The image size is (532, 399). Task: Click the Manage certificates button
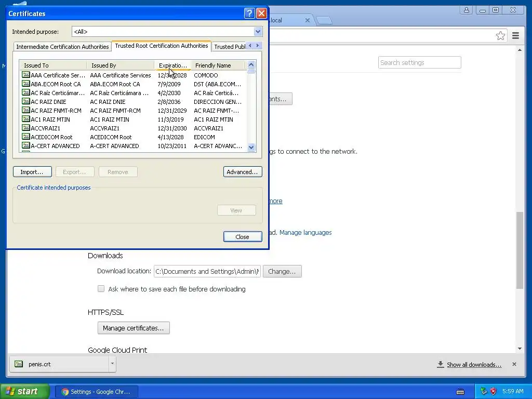pos(134,328)
